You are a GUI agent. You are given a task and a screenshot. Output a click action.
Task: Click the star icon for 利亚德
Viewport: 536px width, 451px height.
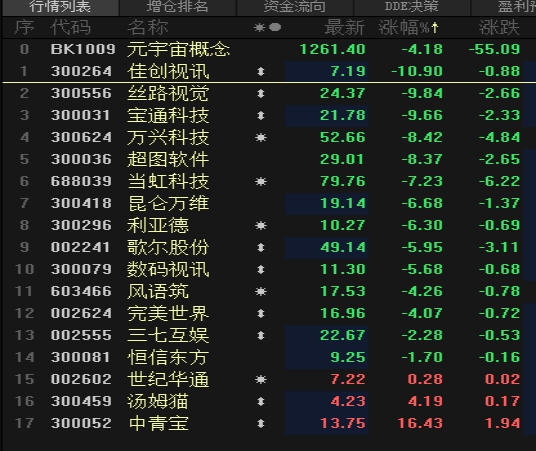point(261,226)
